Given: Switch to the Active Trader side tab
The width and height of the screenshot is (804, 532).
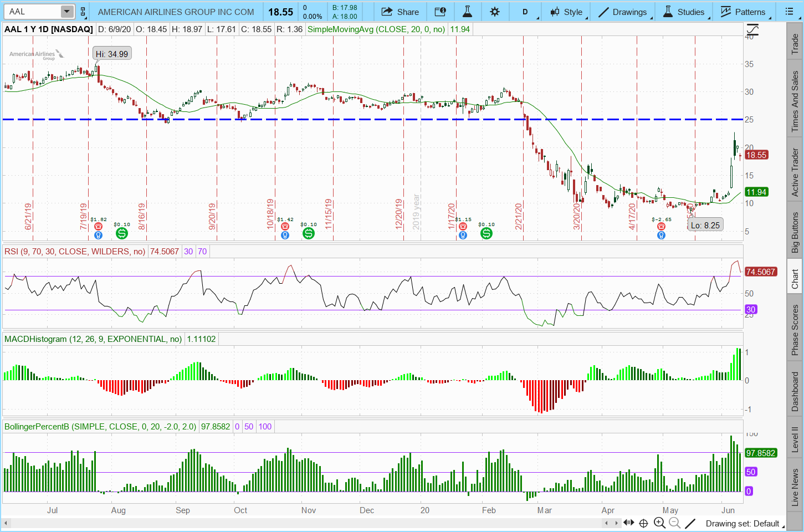Looking at the screenshot, I should (x=795, y=172).
